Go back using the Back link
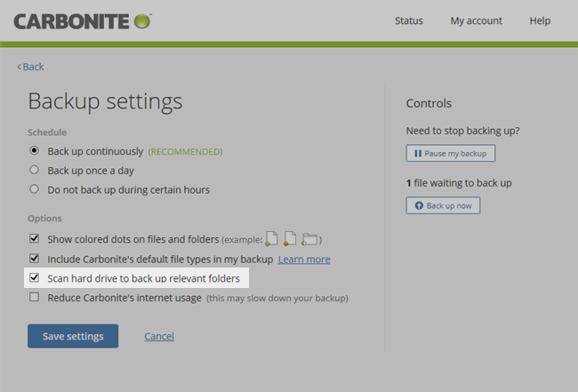578x392 pixels. pos(30,67)
